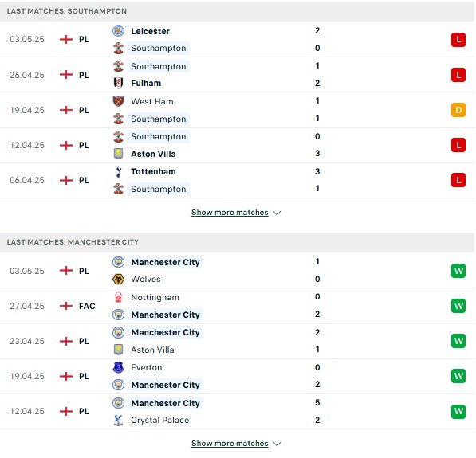Viewport: 476px width, 458px height.
Task: Open the Southampton vs Aston Villa match row
Action: click(x=237, y=145)
